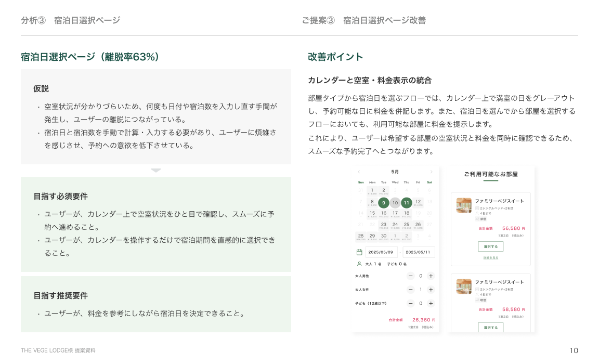Open the 詳細を見る link
599x364 pixels.
pos(490,258)
